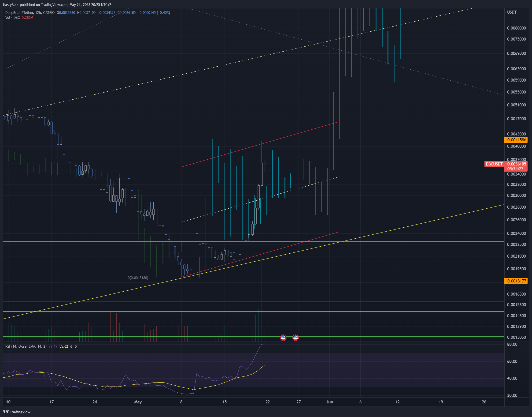Click the Jun label on time axis
532x417 pixels.
[x=329, y=402]
